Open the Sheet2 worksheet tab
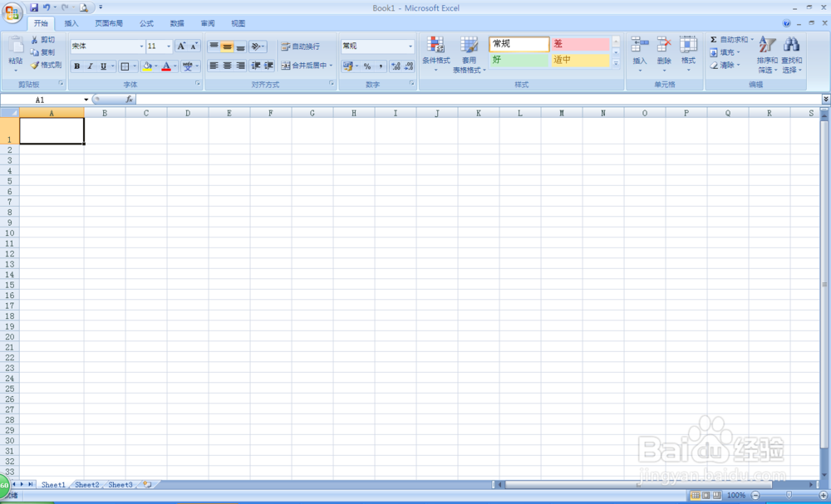The image size is (831, 504). (87, 484)
